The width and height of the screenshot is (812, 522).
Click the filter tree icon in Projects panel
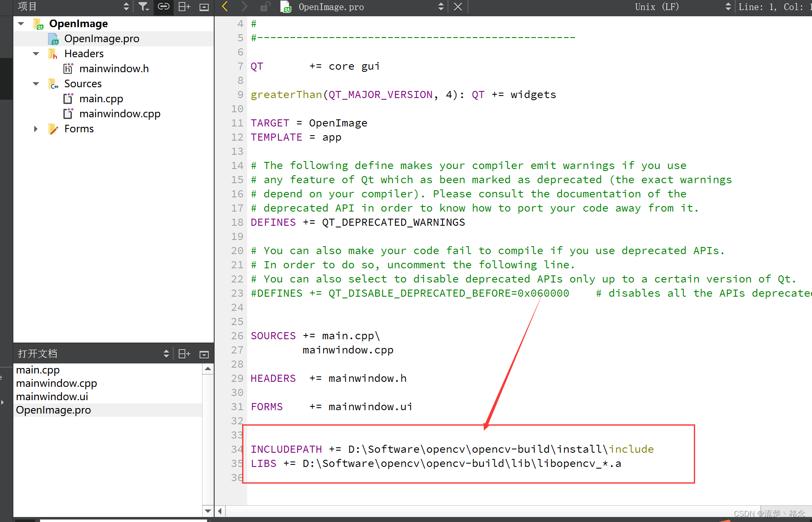143,7
